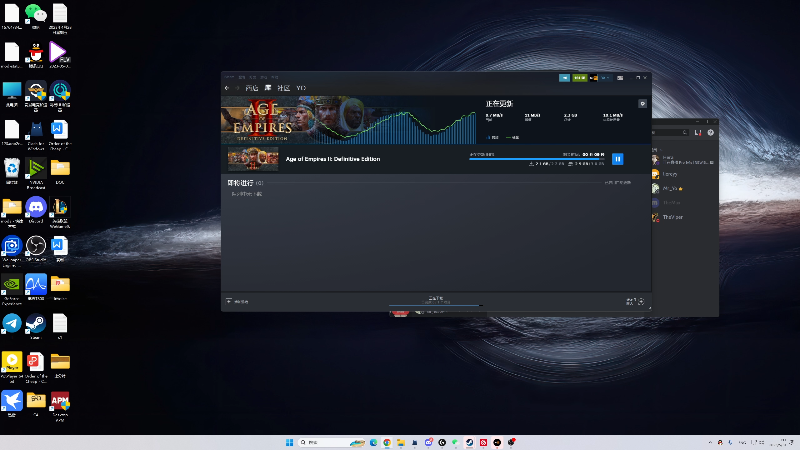Screen dimensions: 800x450
Task: Open the APM desktop shortcut
Action: click(60, 405)
